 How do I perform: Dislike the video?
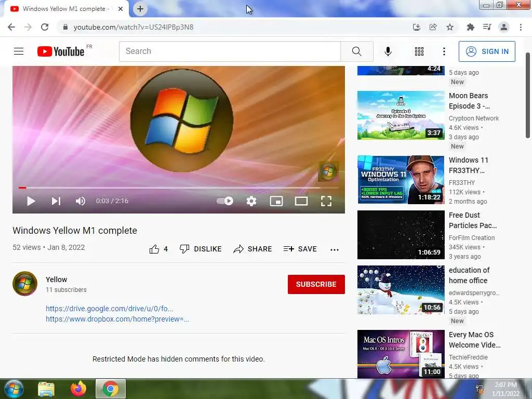point(201,249)
